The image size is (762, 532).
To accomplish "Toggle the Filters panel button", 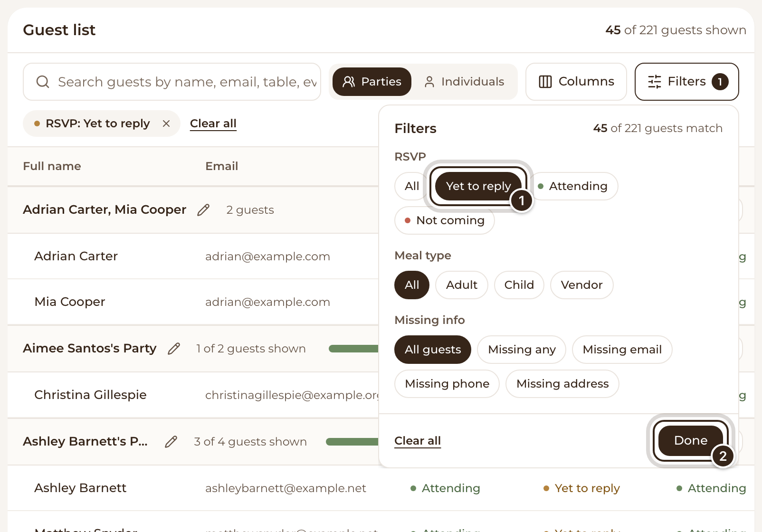I will coord(687,82).
